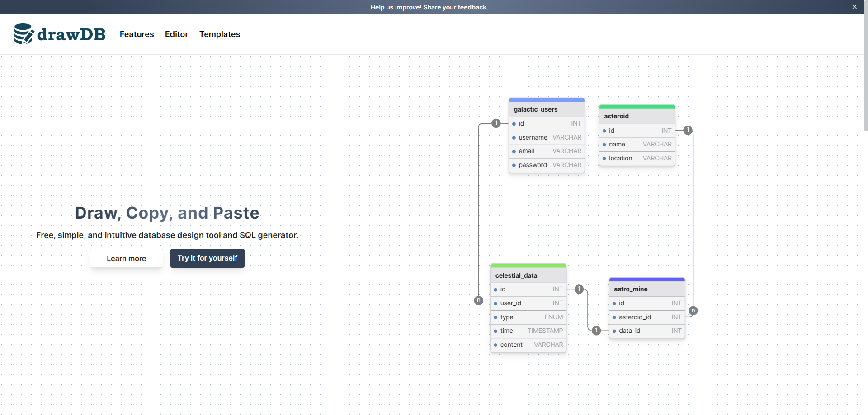Click the drawDB wordmark text
Screen dimensions: 868x415
coord(71,34)
